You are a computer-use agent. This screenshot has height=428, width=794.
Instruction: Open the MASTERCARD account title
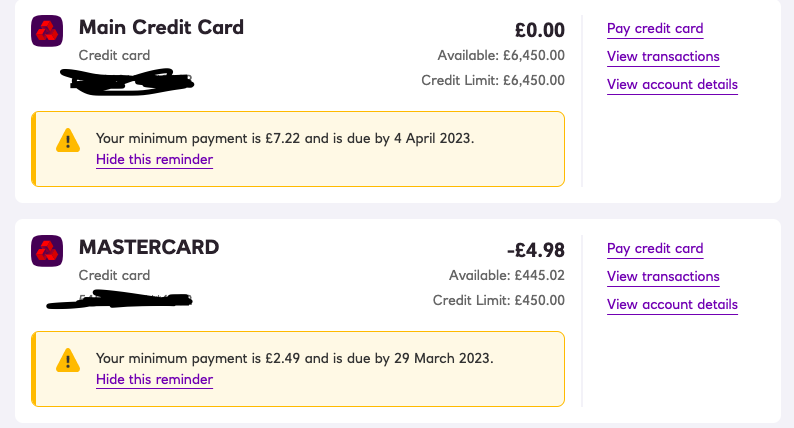[149, 247]
